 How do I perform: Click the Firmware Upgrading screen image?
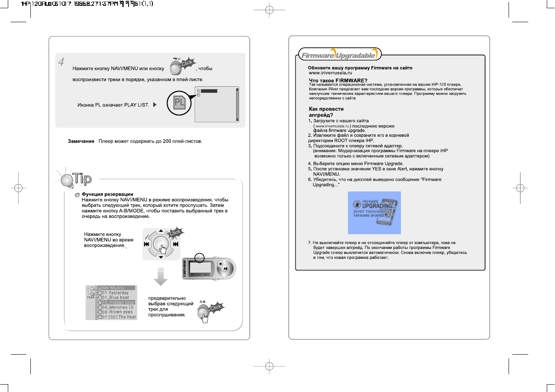(374, 213)
